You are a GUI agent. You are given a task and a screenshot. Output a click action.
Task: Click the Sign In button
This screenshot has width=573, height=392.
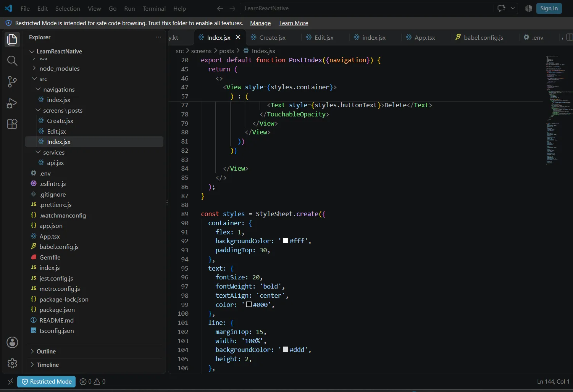coord(549,8)
